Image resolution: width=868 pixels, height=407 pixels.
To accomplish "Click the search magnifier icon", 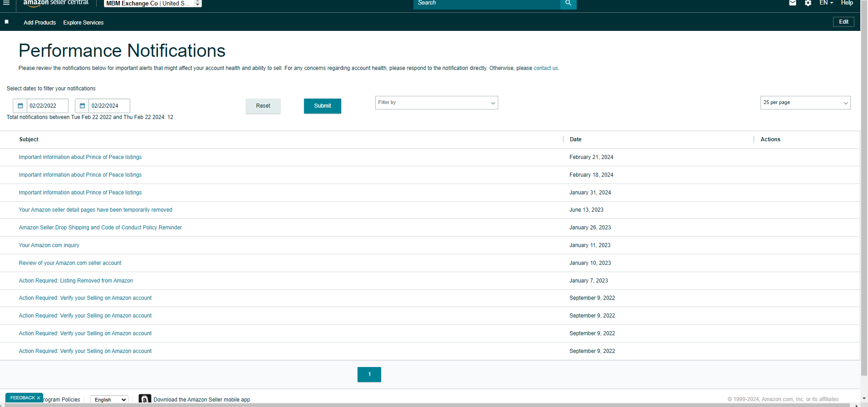I will pos(568,3).
